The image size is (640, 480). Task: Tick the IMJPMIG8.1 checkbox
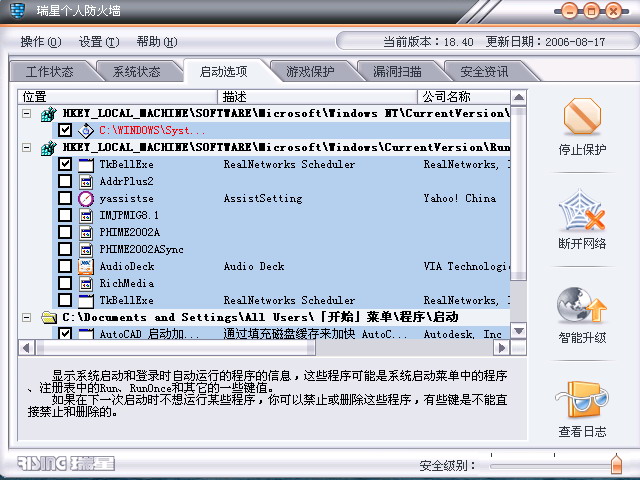[x=65, y=216]
